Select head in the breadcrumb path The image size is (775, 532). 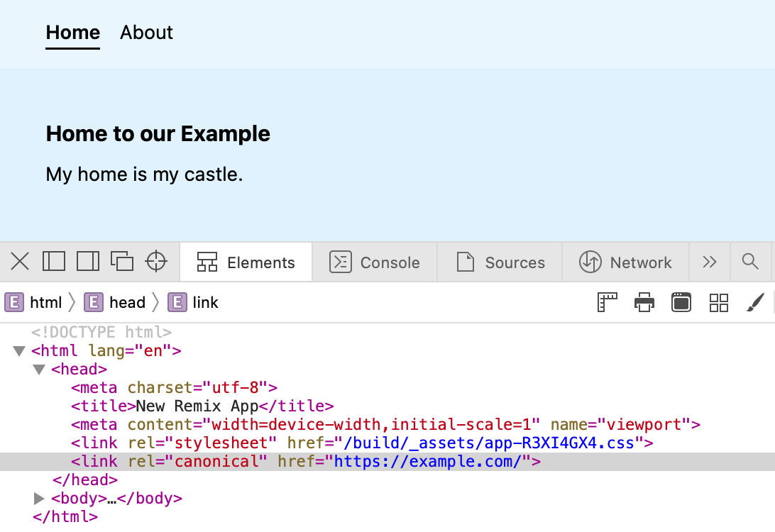(x=115, y=302)
